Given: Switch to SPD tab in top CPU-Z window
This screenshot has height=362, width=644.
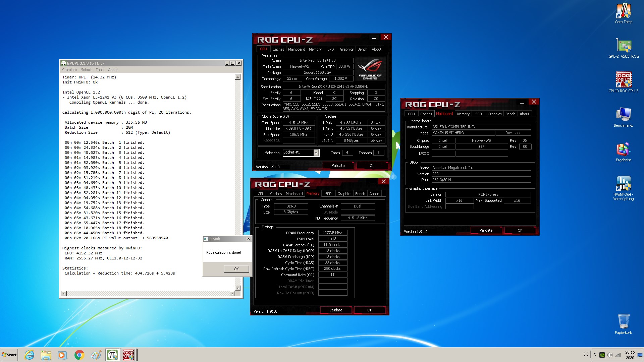Looking at the screenshot, I should (x=331, y=49).
